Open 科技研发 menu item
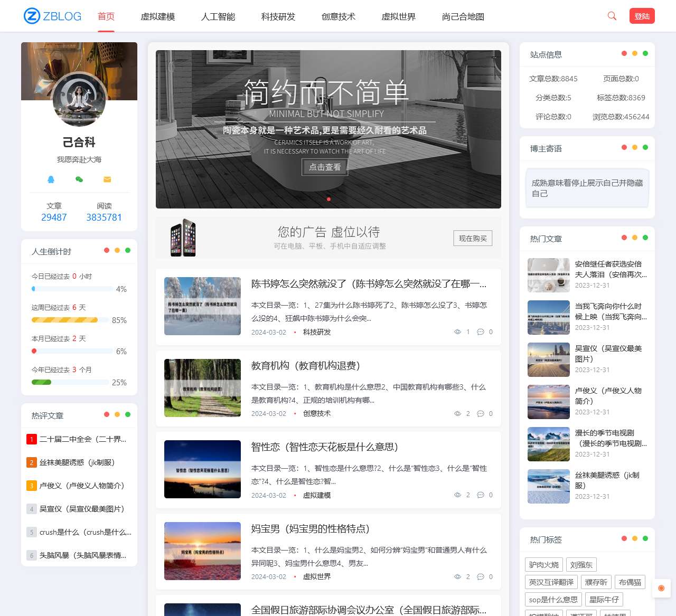Viewport: 676px width, 616px height. coord(278,16)
